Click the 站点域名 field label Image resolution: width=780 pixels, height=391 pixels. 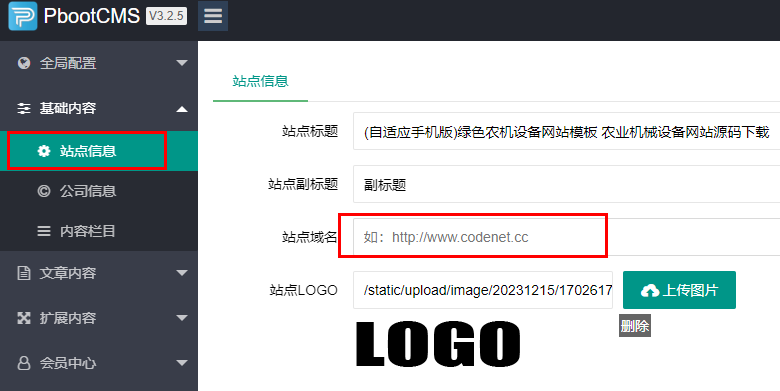[x=310, y=237]
